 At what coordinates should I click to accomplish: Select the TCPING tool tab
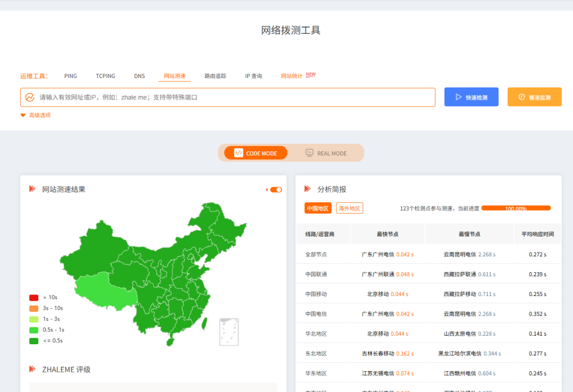(105, 76)
